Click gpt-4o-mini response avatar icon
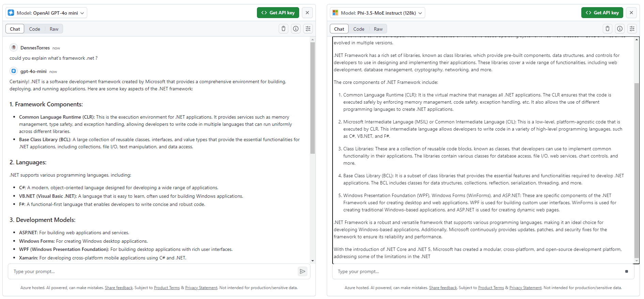644x299 pixels. [14, 71]
